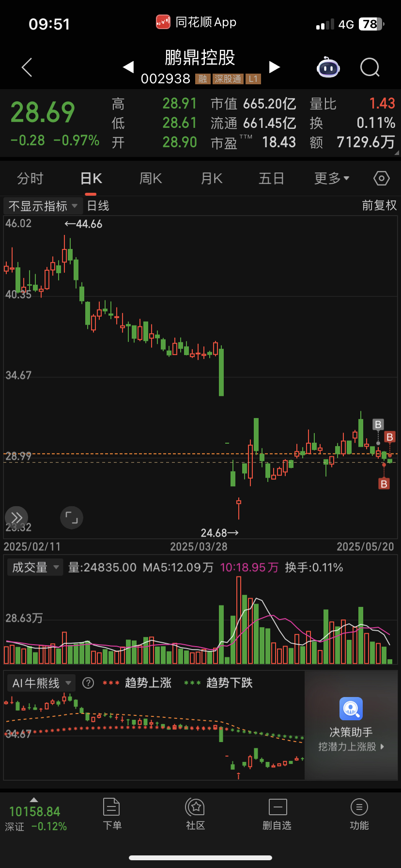Open 挖潜力上涨股 link

(351, 746)
